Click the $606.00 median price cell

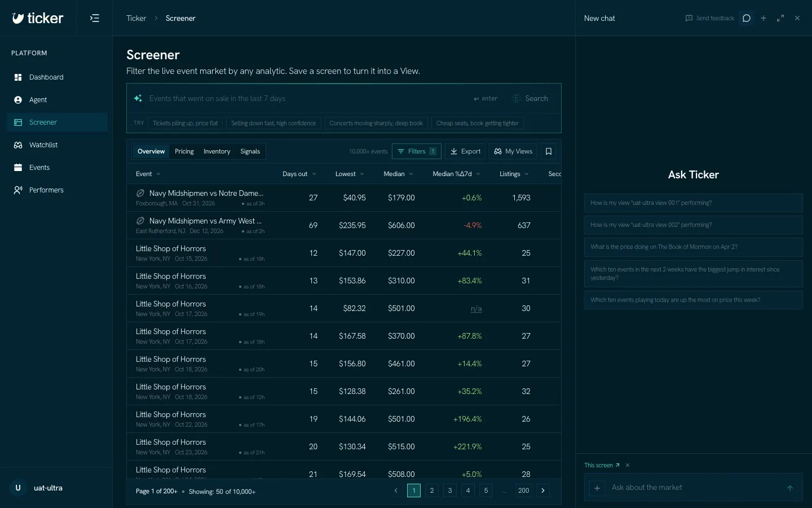click(x=401, y=225)
